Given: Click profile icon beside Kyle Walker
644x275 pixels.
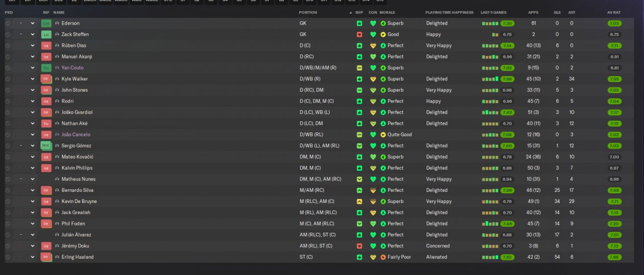Looking at the screenshot, I should pyautogui.click(x=57, y=79).
